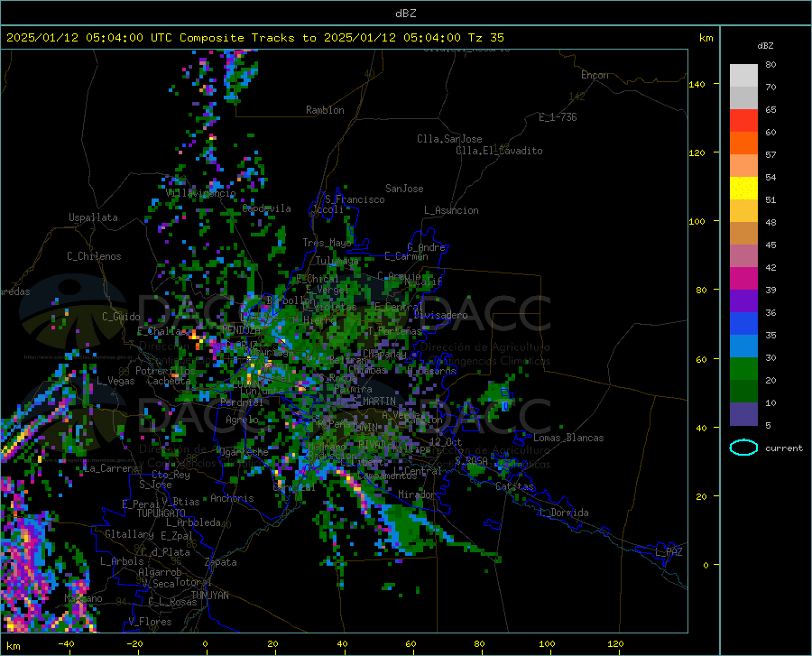The image size is (812, 656).
Task: Click the cyan 'current' ellipse legend icon
Action: (x=743, y=448)
